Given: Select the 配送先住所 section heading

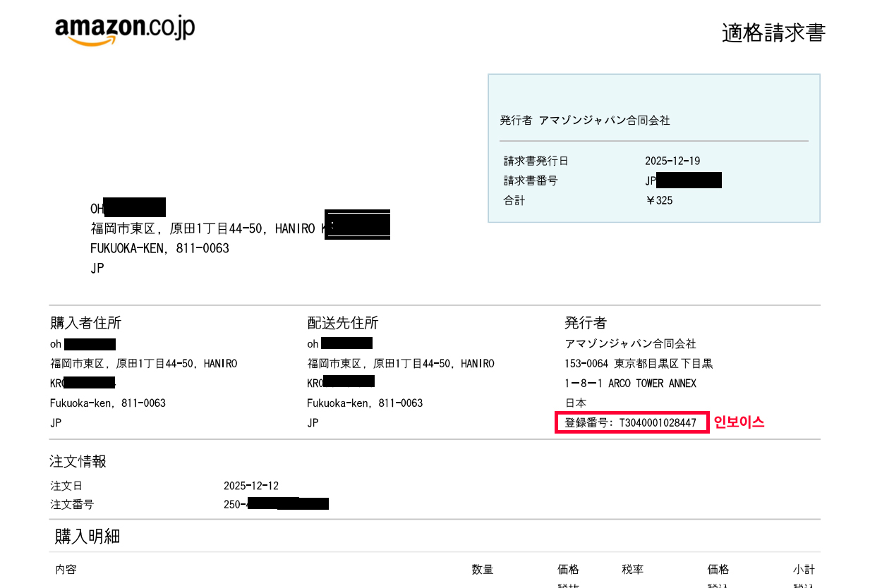Looking at the screenshot, I should click(x=342, y=323).
